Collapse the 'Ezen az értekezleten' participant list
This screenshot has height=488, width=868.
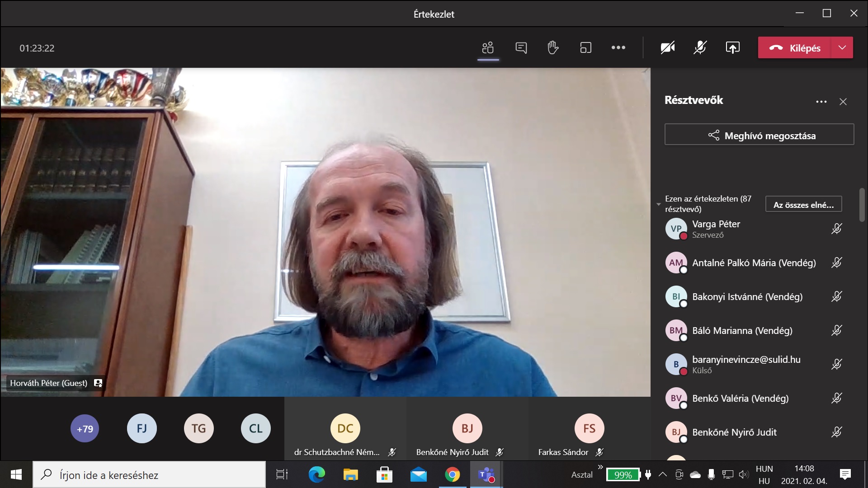tap(659, 204)
